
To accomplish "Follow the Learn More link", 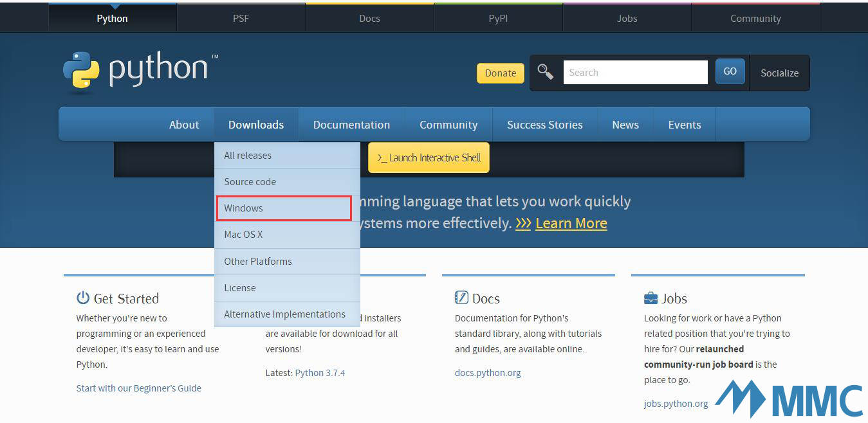I will tap(571, 223).
